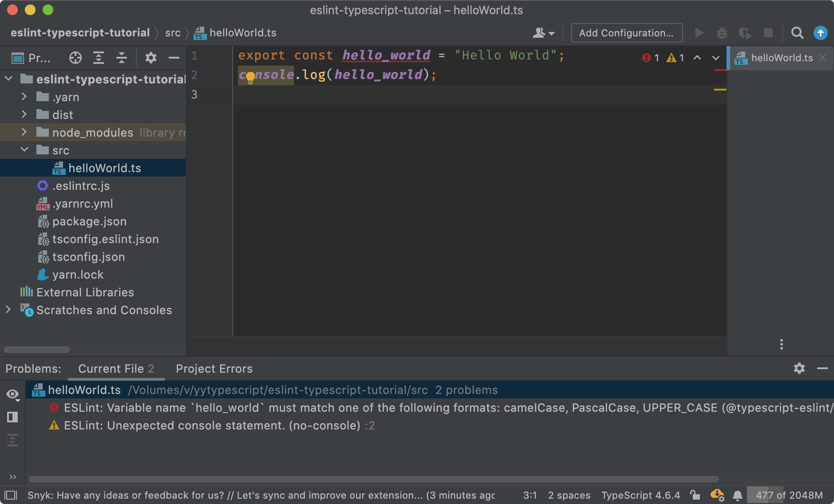834x504 pixels.
Task: Open notifications bell in status bar
Action: [738, 495]
